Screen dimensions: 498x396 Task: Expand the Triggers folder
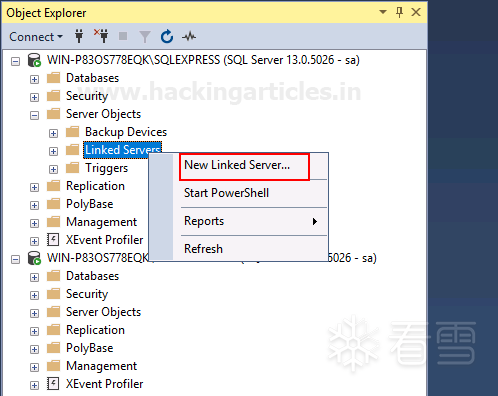[53, 169]
